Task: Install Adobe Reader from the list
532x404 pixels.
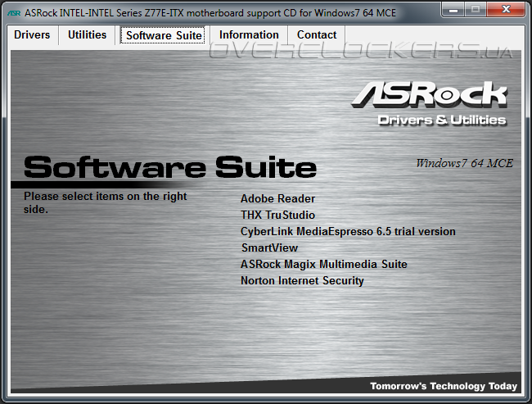Action: point(277,199)
